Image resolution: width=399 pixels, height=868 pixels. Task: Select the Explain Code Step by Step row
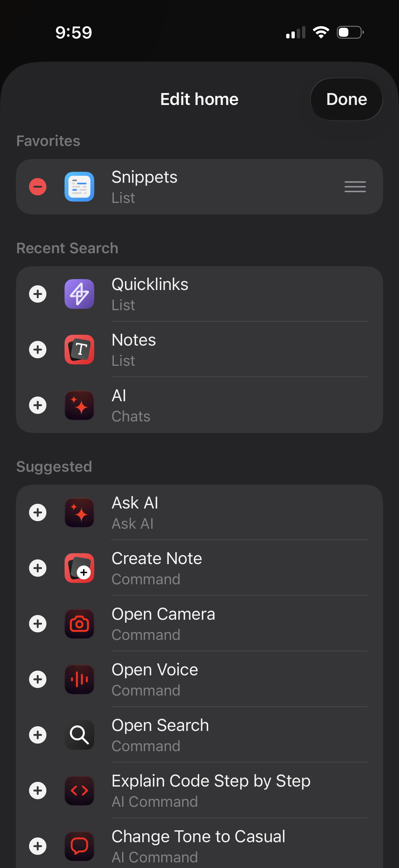click(211, 790)
